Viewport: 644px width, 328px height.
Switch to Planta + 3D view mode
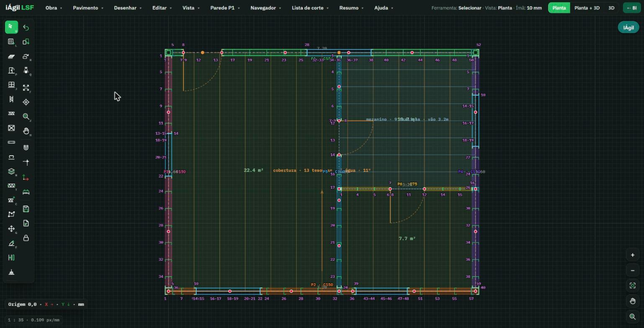click(x=587, y=8)
